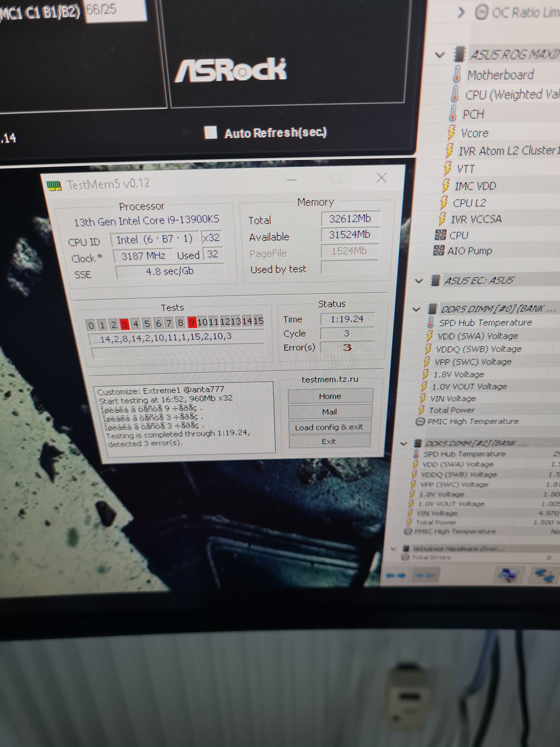This screenshot has width=560, height=747.
Task: Click the PCH temperature icon
Action: (x=453, y=113)
